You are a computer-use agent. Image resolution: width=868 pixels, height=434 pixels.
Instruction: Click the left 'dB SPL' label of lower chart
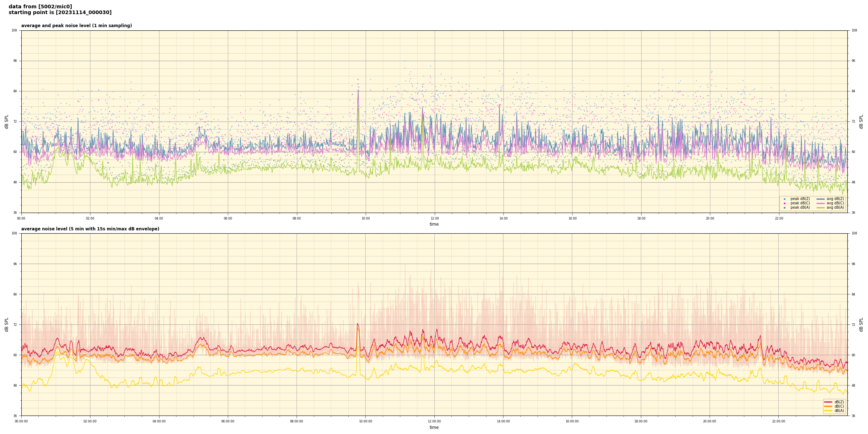(x=7, y=324)
